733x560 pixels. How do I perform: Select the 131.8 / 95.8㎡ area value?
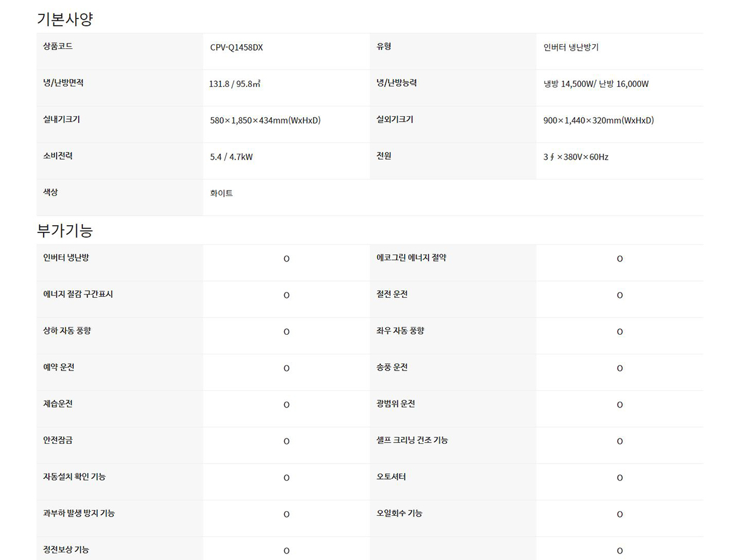point(235,84)
